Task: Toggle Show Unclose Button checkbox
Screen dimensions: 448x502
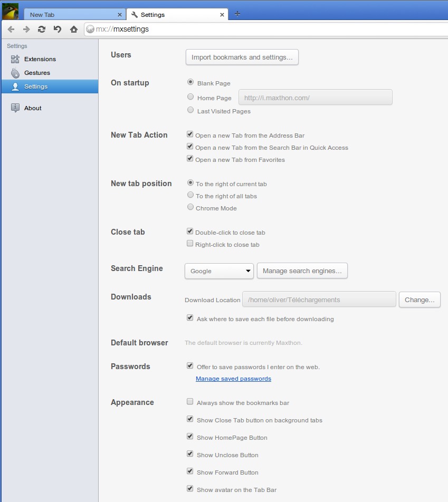Action: 190,453
